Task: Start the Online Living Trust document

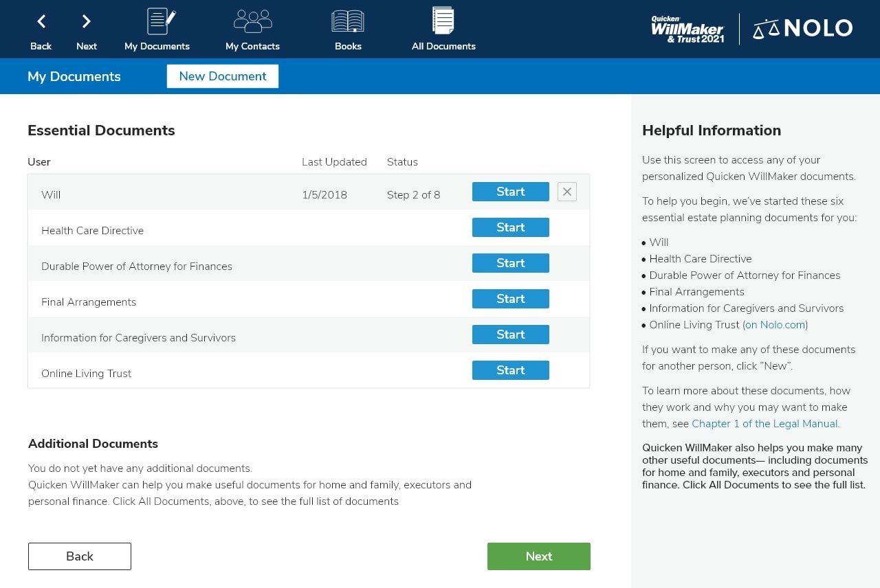Action: pos(510,370)
